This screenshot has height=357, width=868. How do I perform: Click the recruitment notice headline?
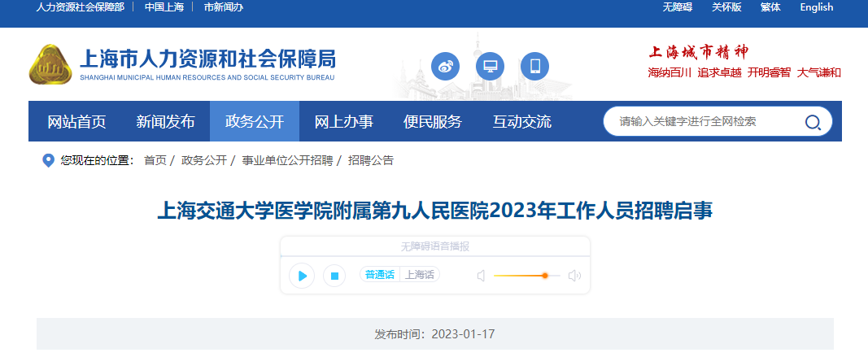click(x=435, y=211)
